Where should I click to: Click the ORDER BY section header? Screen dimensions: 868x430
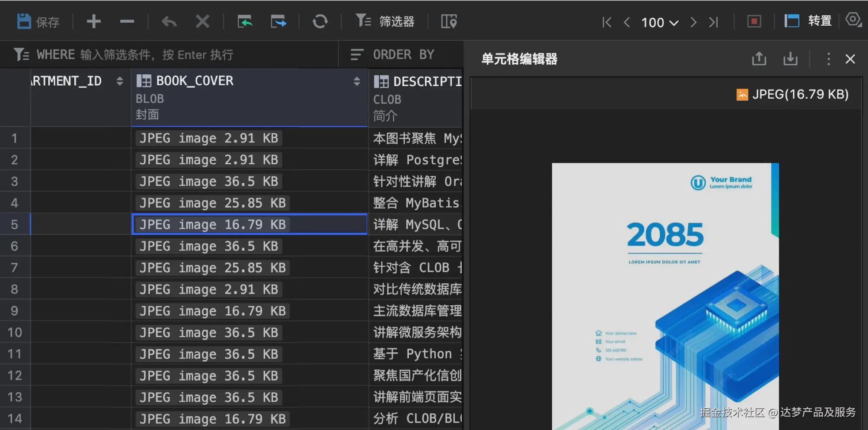click(x=403, y=54)
